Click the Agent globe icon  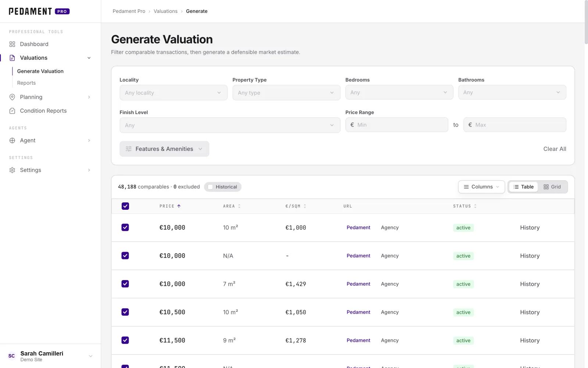[12, 141]
